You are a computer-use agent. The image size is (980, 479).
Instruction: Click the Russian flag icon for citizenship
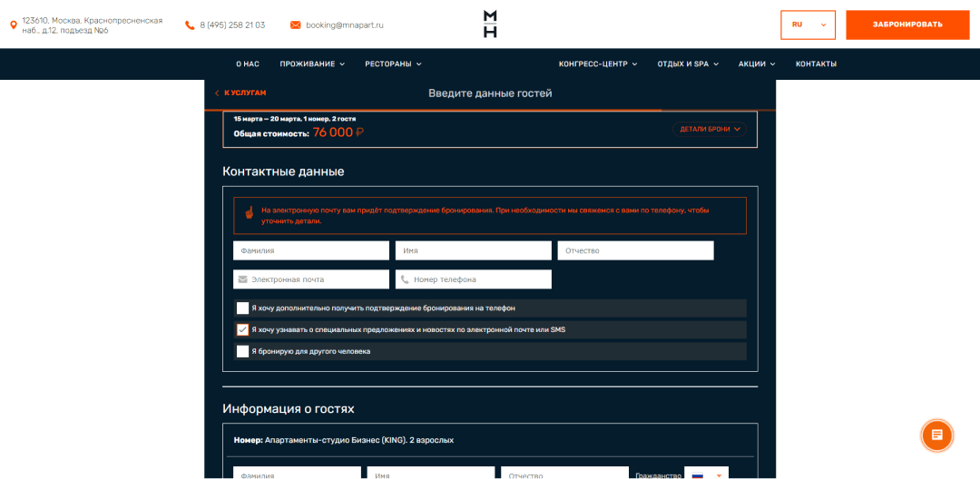(698, 476)
